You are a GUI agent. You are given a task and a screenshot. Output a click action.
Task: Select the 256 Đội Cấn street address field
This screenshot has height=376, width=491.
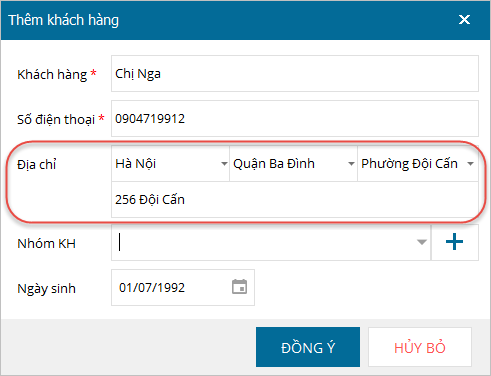295,200
